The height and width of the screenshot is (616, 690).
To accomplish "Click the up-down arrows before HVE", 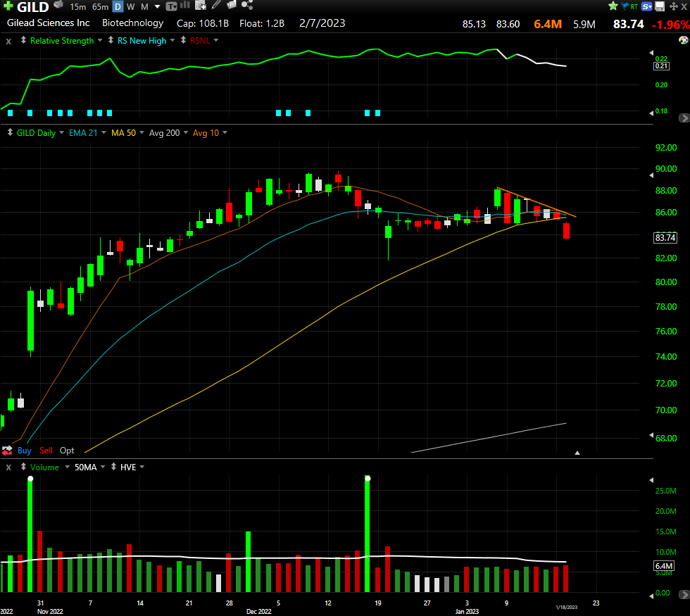I will click(113, 466).
